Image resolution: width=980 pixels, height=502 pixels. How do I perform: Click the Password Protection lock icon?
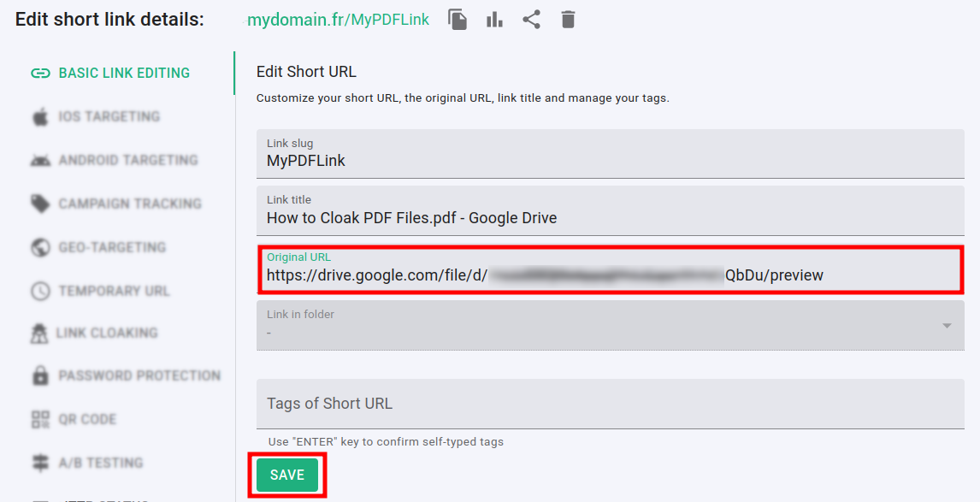pos(40,375)
